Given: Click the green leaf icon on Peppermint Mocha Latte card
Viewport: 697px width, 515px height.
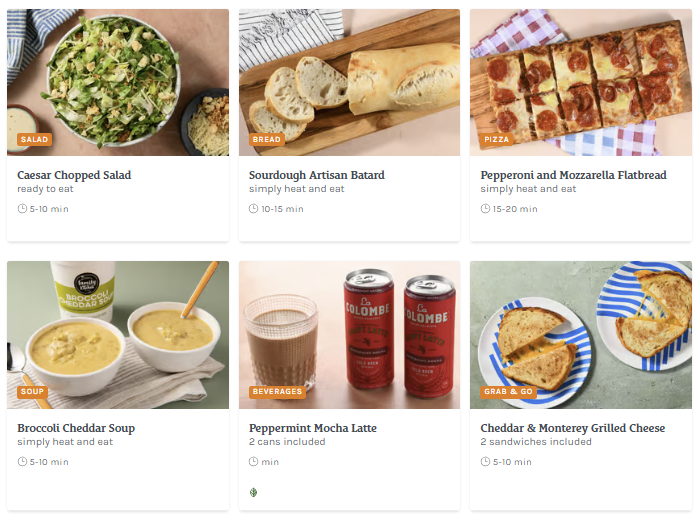Looking at the screenshot, I should [x=253, y=492].
